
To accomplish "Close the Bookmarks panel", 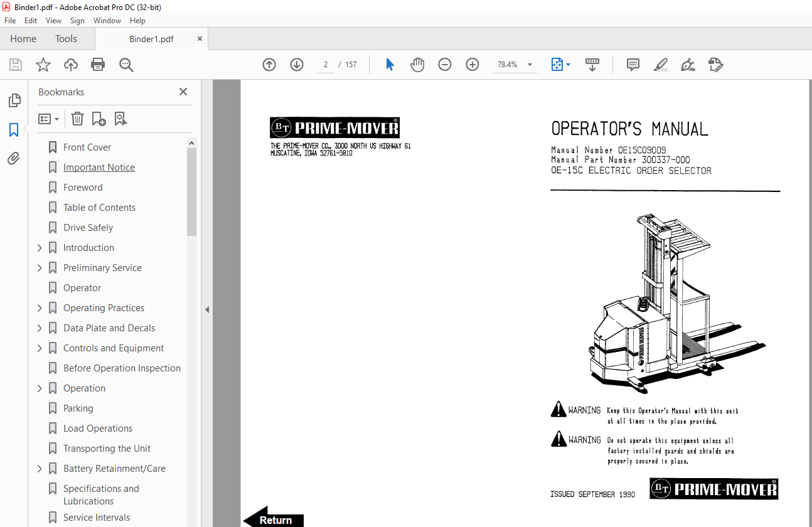I will coord(183,92).
